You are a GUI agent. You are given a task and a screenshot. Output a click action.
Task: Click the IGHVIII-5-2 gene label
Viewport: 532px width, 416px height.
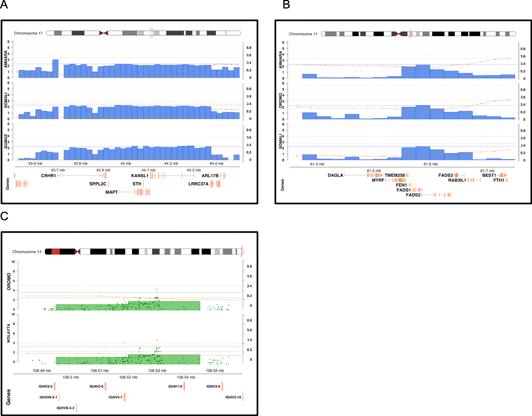click(66, 408)
